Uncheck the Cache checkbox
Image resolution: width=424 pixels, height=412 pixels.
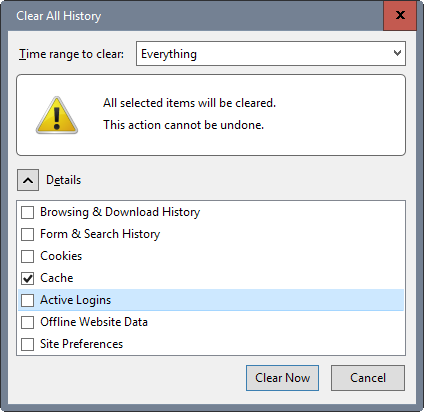coord(27,278)
